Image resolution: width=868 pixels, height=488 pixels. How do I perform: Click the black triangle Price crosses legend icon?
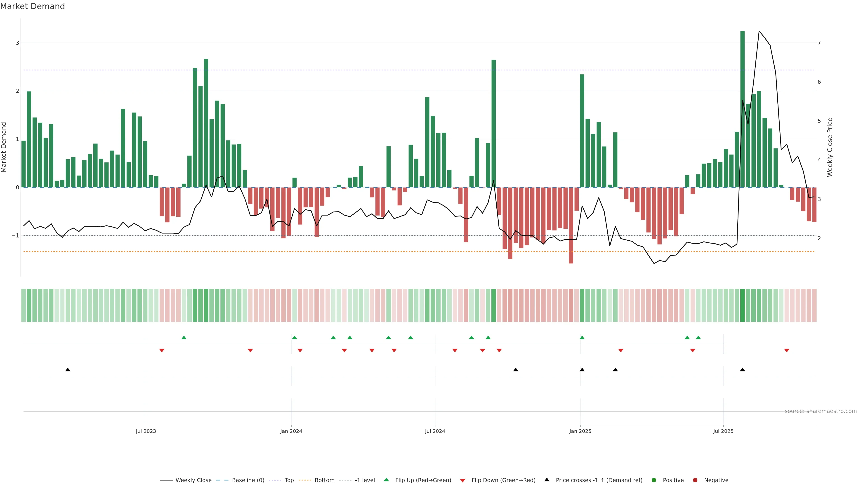tap(547, 480)
